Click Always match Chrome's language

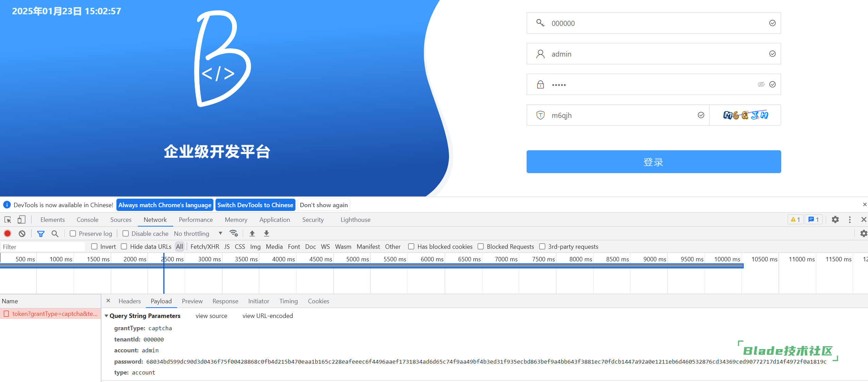point(165,205)
